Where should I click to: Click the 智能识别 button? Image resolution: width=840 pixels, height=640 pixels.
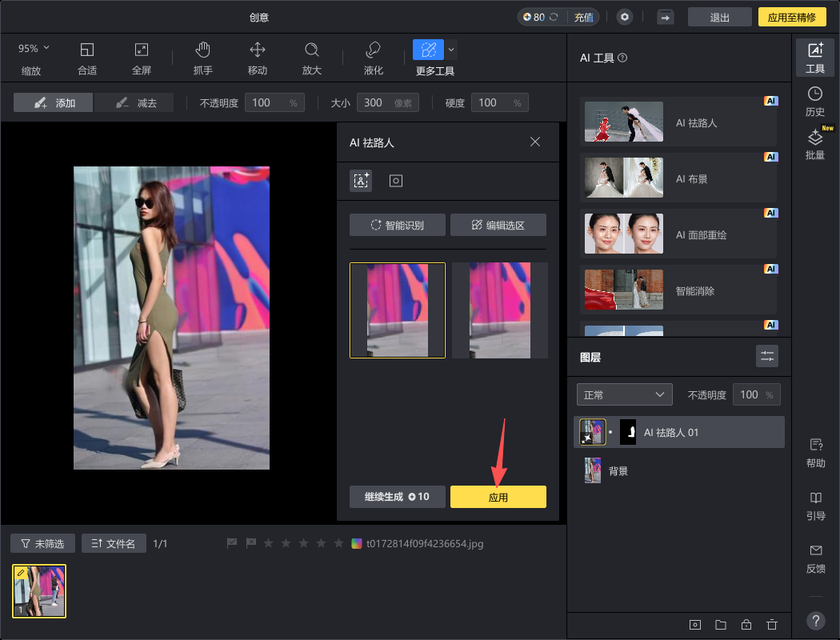coord(397,226)
